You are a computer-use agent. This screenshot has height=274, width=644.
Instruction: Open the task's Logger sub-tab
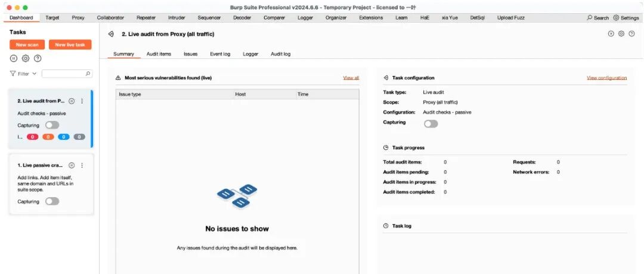pos(250,54)
